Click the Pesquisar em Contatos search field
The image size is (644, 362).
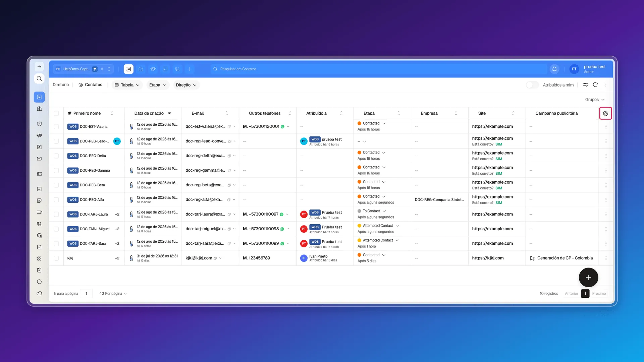378,69
